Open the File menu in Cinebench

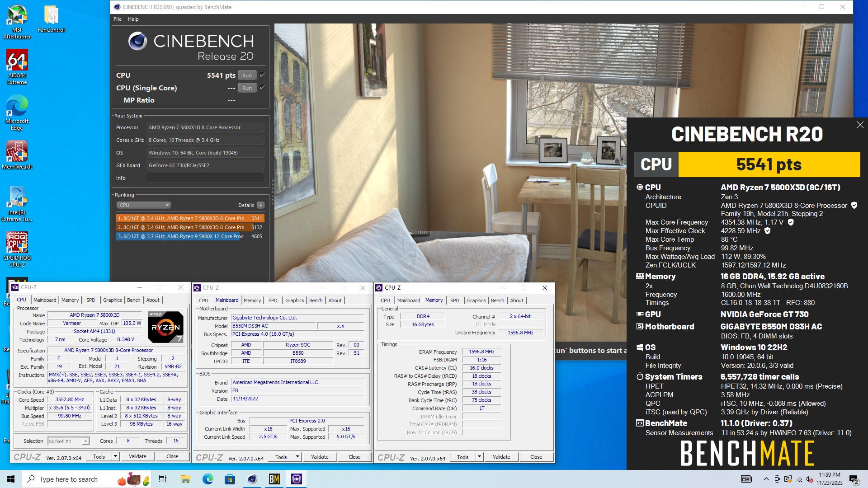[118, 19]
